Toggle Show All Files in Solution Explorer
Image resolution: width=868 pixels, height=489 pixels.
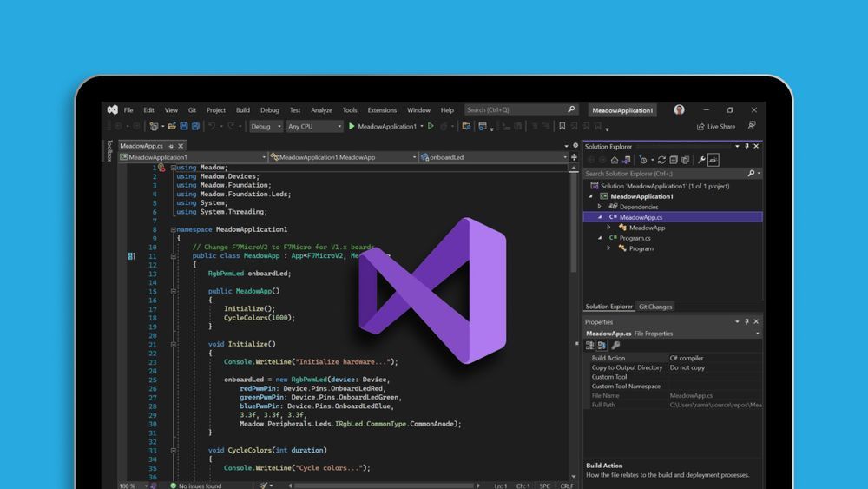point(686,160)
